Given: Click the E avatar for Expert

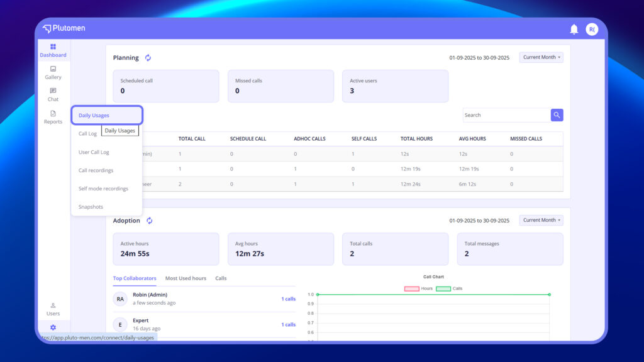Looking at the screenshot, I should click(120, 325).
